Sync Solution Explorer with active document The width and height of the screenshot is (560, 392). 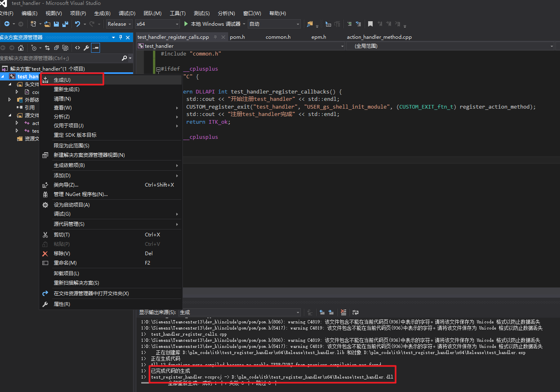point(47,48)
